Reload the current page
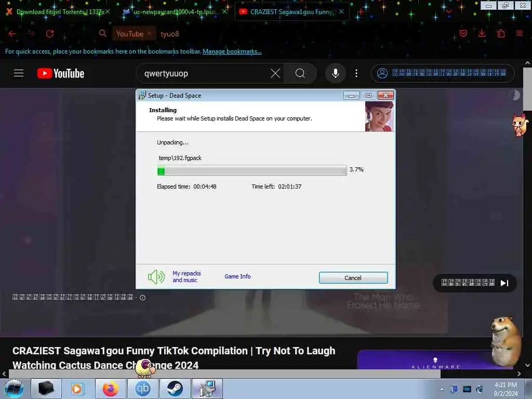Screen dimensions: 532x399 coord(50,34)
